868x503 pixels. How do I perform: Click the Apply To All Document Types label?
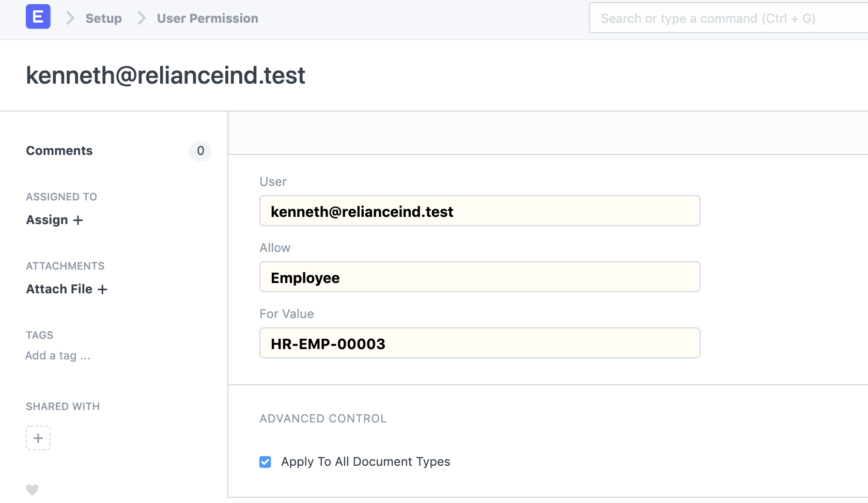coord(365,462)
